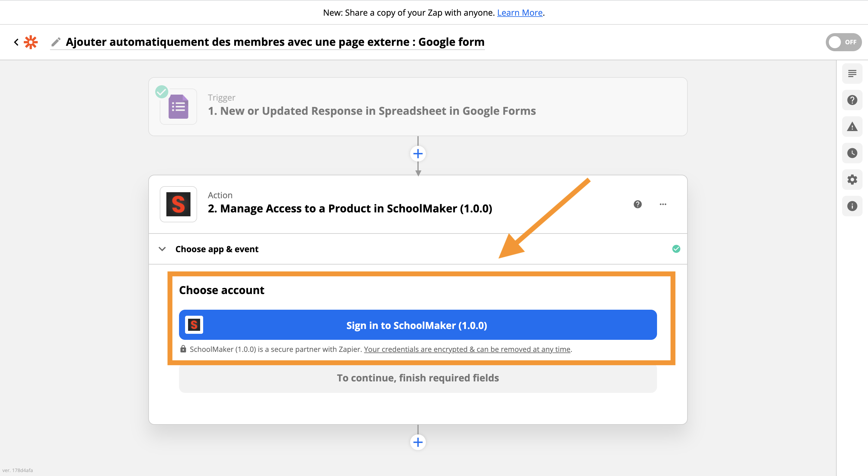Click the Zap title text field
Viewport: 868px width, 476px height.
pyautogui.click(x=275, y=42)
